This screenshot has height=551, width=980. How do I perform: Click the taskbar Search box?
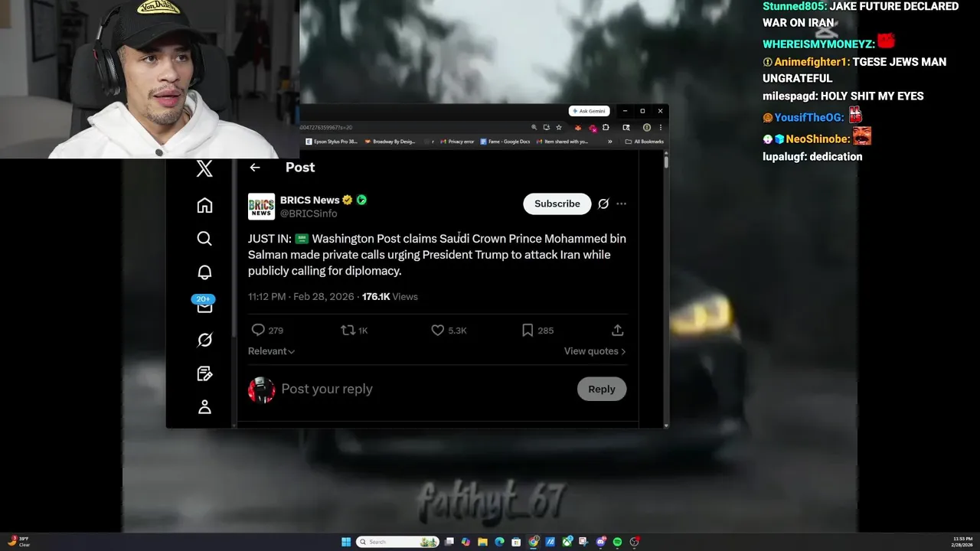pos(398,542)
